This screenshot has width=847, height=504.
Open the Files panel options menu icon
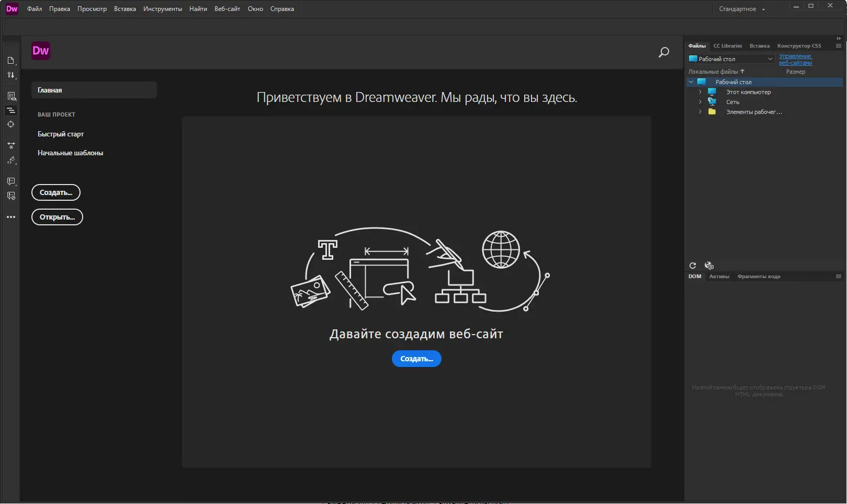tap(839, 46)
